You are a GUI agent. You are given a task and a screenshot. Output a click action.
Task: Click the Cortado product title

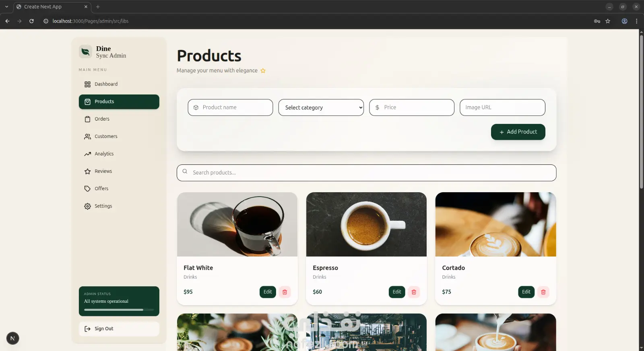[x=453, y=268]
